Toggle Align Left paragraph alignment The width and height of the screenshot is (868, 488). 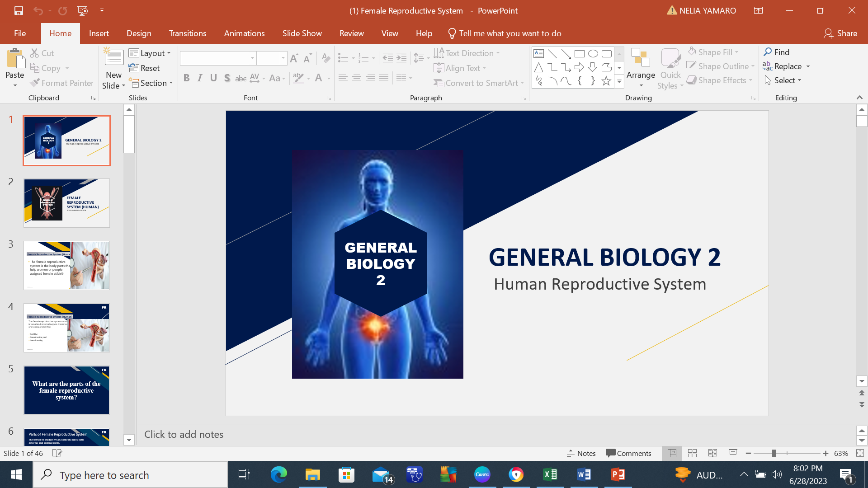343,78
